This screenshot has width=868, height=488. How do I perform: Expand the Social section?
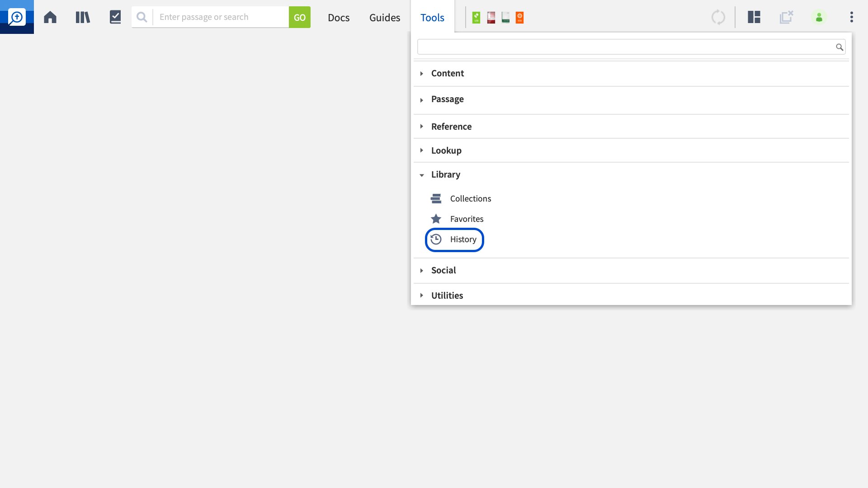pos(631,270)
